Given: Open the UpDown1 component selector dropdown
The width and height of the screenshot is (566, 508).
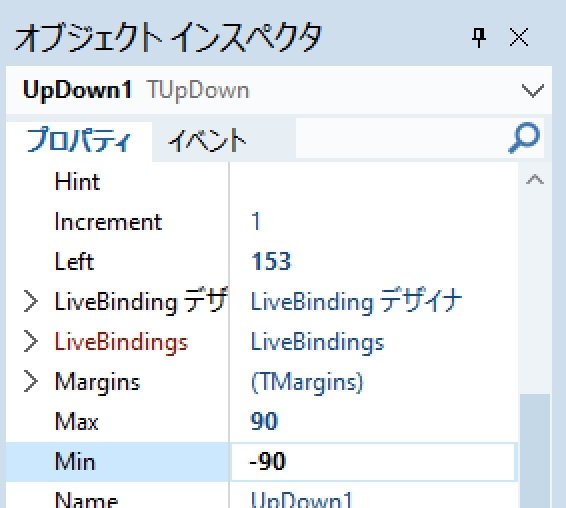Looking at the screenshot, I should [x=533, y=91].
